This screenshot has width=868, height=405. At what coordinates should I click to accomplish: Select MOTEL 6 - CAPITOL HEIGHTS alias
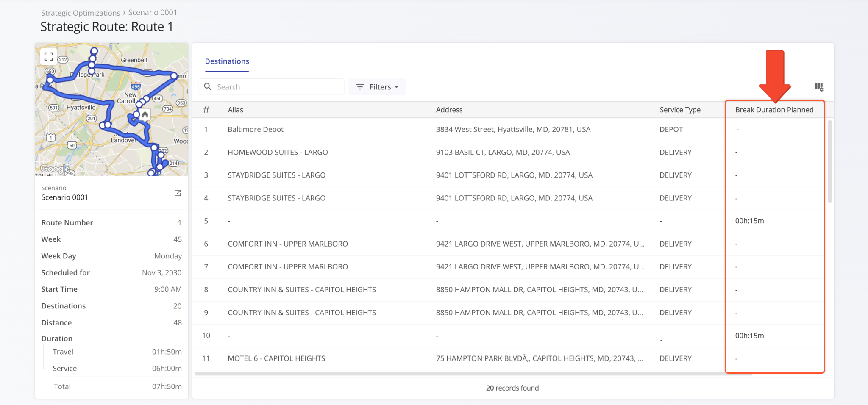[x=276, y=358]
